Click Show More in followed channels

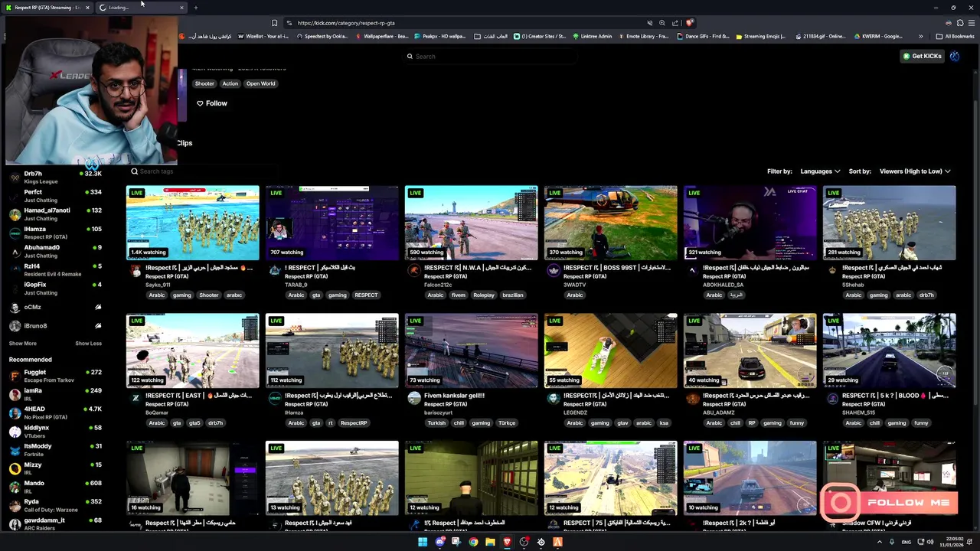tap(22, 344)
